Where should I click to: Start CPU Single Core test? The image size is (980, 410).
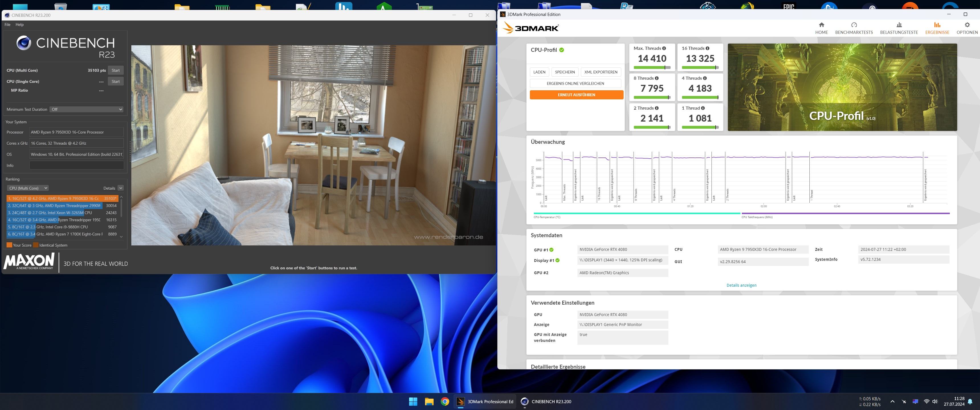coord(116,81)
